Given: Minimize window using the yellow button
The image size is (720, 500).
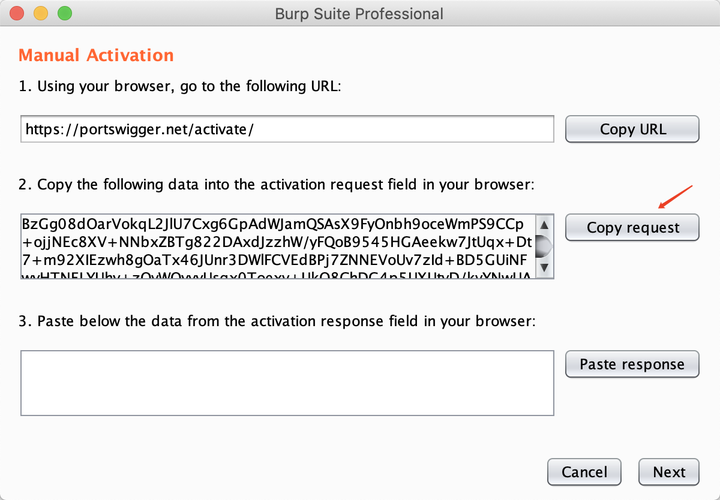Looking at the screenshot, I should (x=42, y=14).
